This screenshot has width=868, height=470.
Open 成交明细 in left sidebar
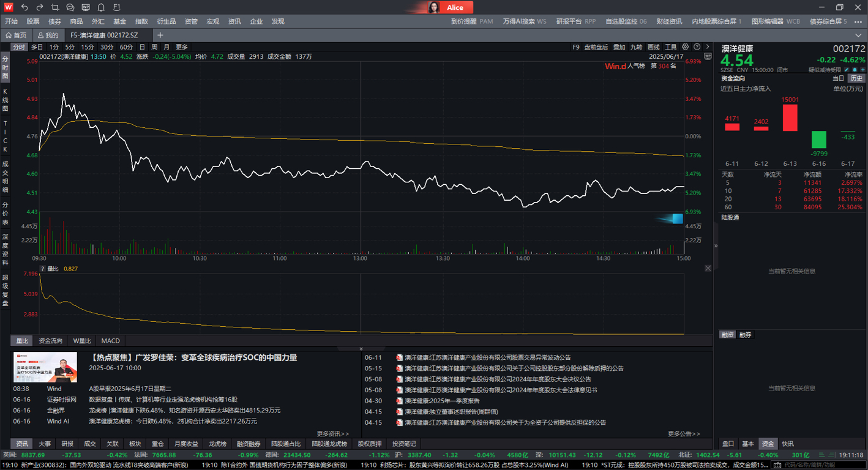pos(6,176)
